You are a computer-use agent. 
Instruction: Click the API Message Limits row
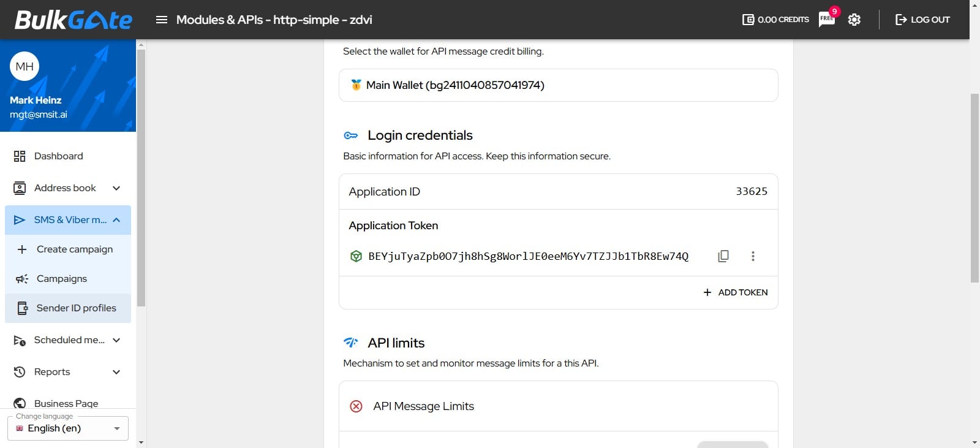558,406
